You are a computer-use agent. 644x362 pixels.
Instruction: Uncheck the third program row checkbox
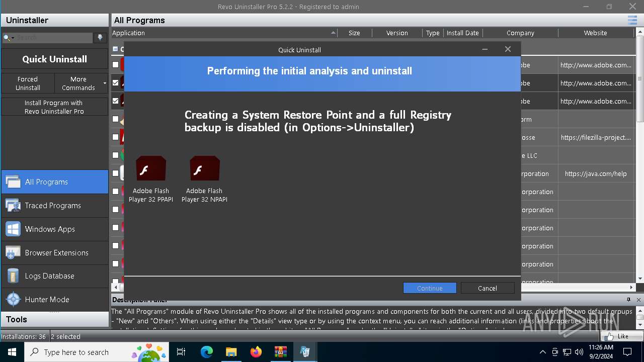point(116,101)
